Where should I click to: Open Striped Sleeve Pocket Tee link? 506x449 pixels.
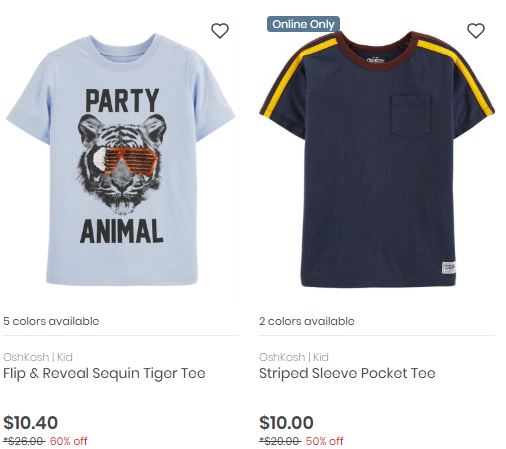pos(347,373)
